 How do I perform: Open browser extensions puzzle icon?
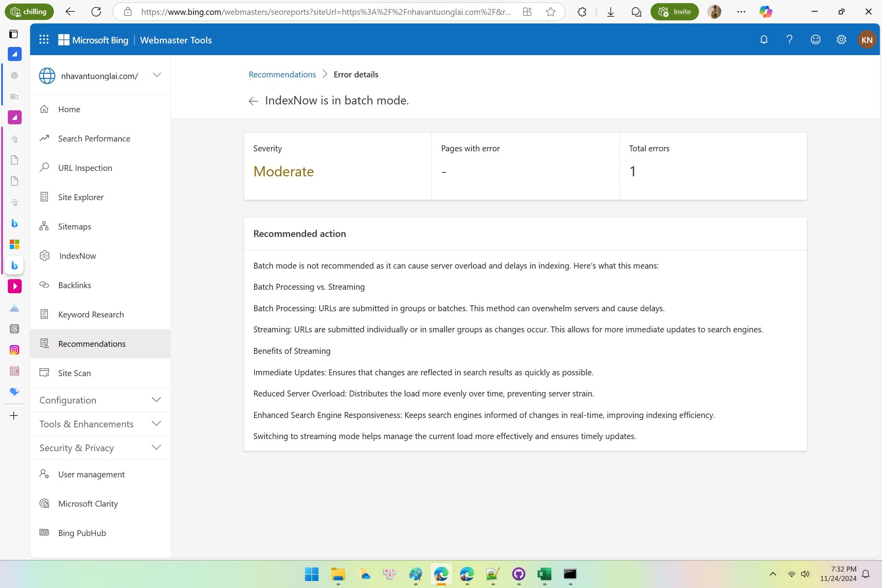582,12
